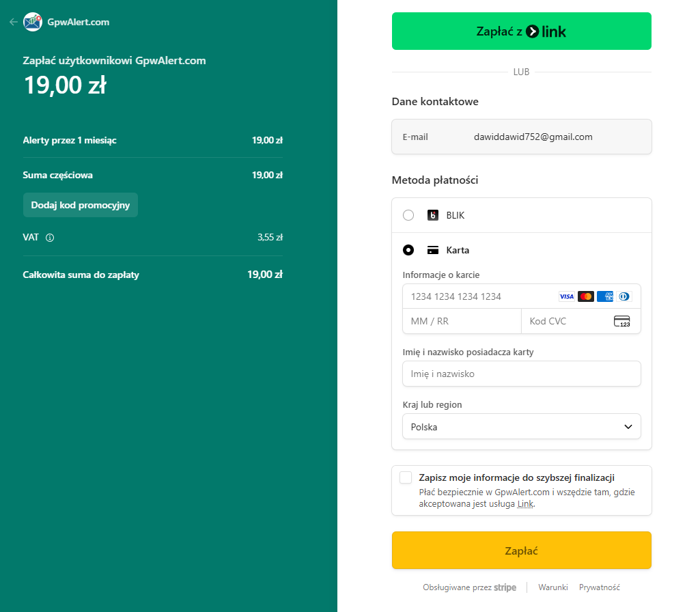Focus the Imię i nazwisko cardholder field

coord(522,374)
